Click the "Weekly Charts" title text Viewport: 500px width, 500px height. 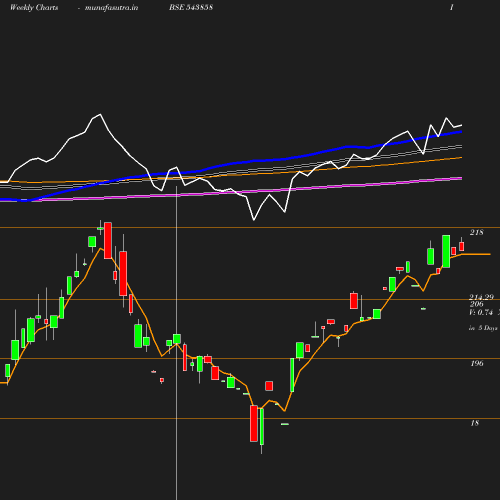tap(34, 8)
